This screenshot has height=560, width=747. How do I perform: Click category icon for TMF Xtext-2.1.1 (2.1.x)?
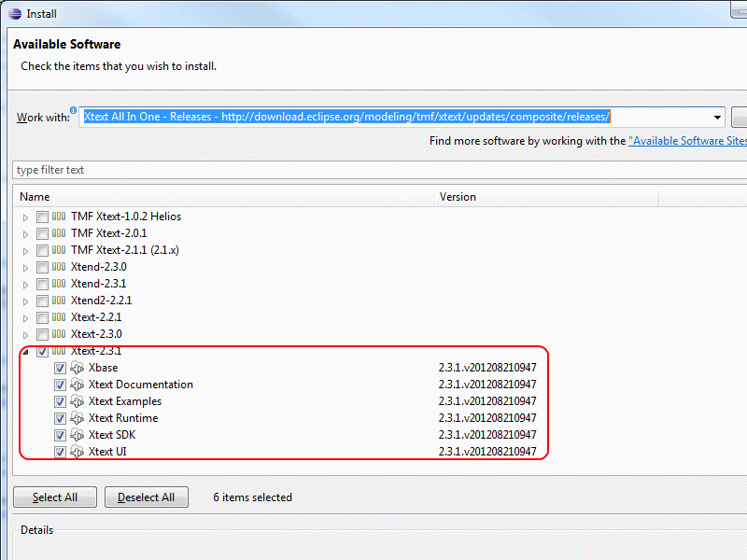[x=59, y=250]
